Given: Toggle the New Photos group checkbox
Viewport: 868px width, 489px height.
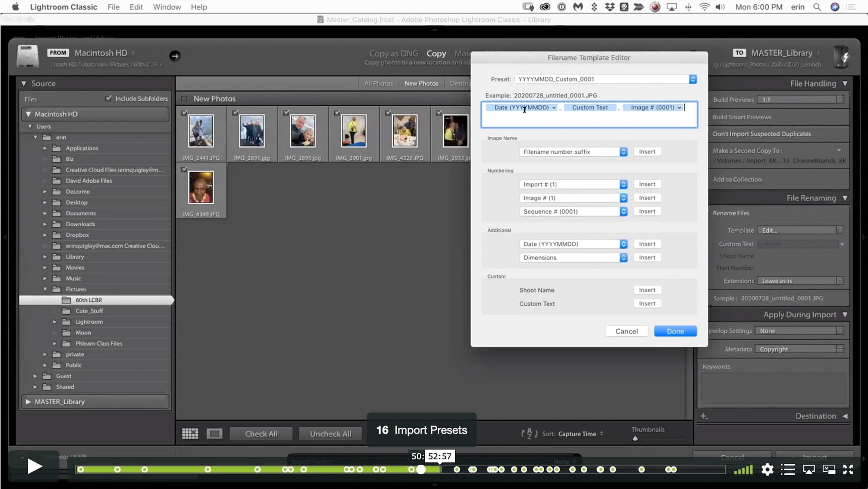Looking at the screenshot, I should [x=184, y=99].
